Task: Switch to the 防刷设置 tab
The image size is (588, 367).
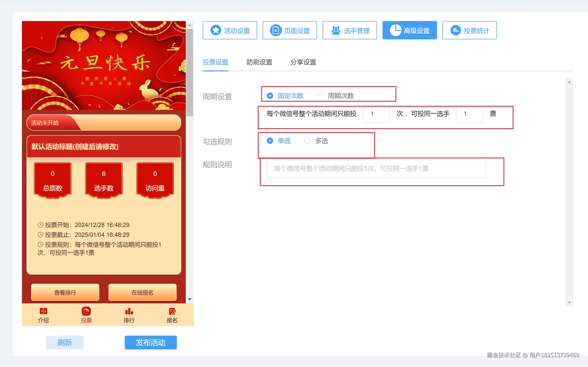Action: point(259,62)
